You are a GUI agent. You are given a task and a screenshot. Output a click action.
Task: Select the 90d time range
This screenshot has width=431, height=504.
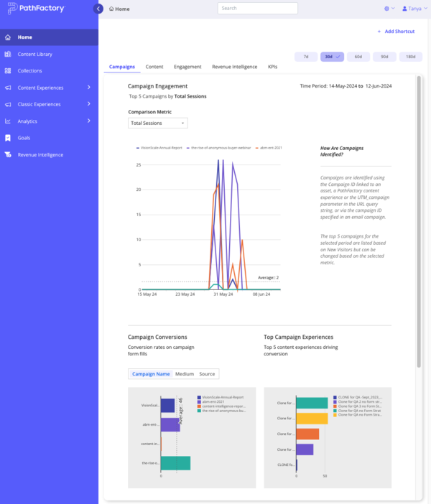[384, 57]
